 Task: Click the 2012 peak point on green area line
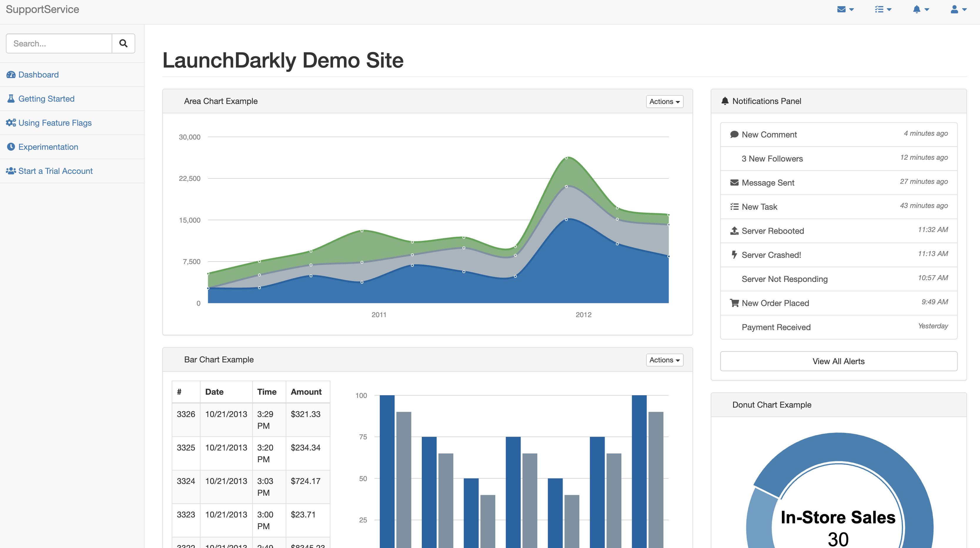pos(566,158)
